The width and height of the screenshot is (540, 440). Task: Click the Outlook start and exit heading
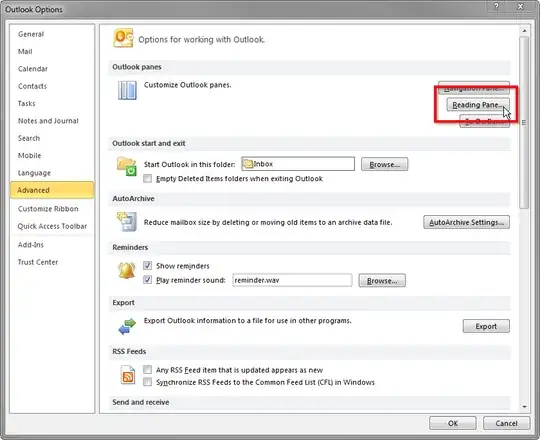(x=149, y=143)
